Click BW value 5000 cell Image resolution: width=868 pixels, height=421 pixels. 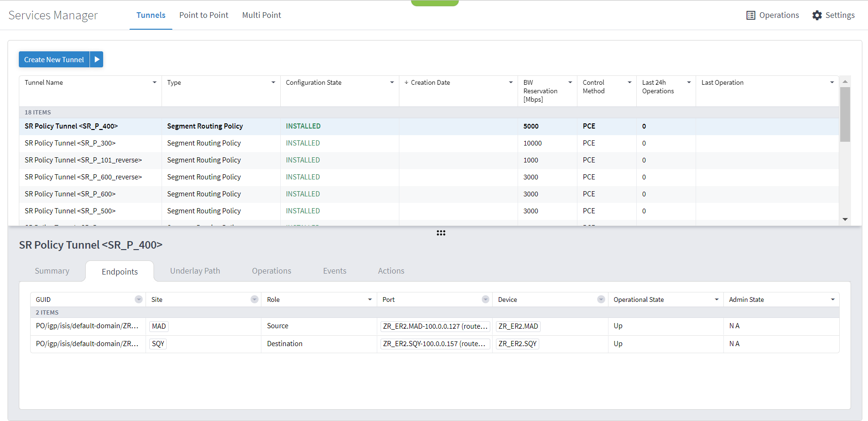point(547,126)
